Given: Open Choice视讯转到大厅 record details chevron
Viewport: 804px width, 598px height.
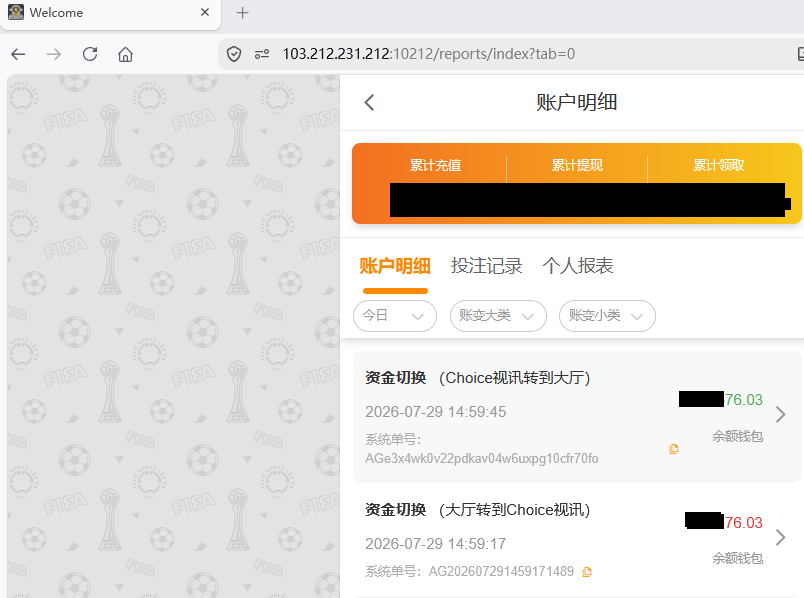Looking at the screenshot, I should click(x=780, y=414).
